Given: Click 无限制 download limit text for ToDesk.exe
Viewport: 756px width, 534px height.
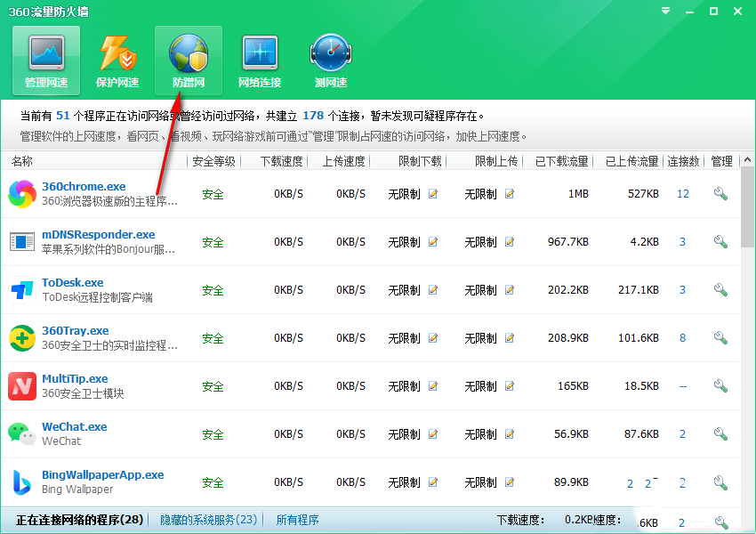Looking at the screenshot, I should click(x=404, y=290).
